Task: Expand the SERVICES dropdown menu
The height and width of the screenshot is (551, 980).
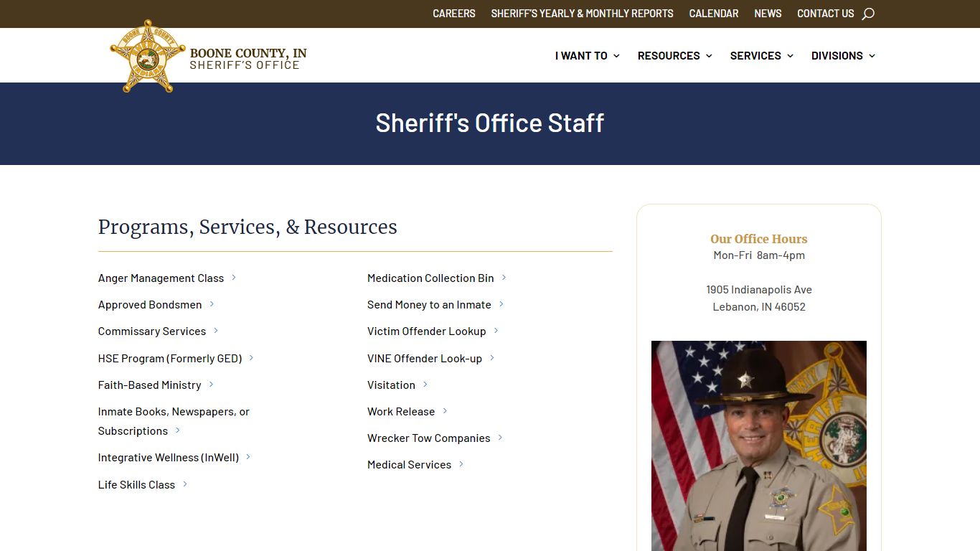Action: (x=761, y=55)
